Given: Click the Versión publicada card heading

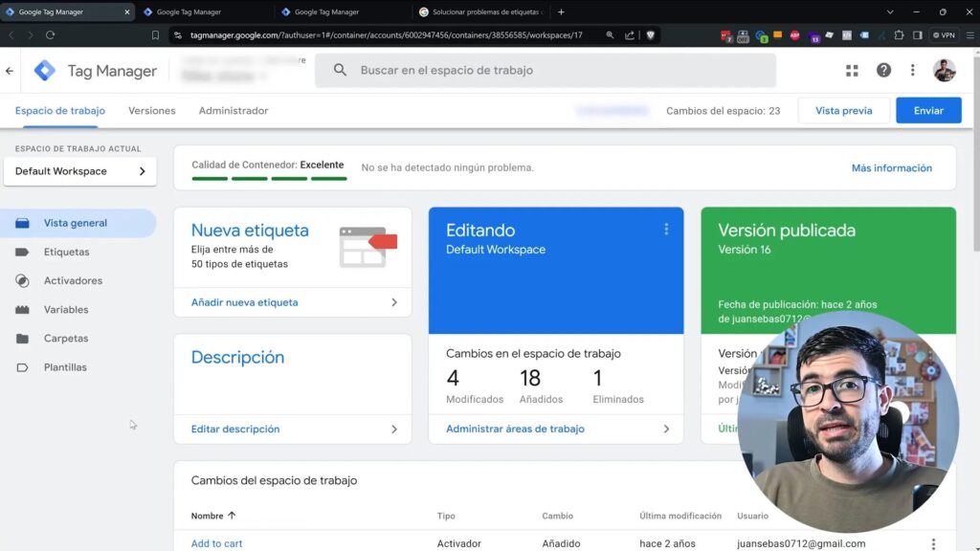Looking at the screenshot, I should (787, 230).
